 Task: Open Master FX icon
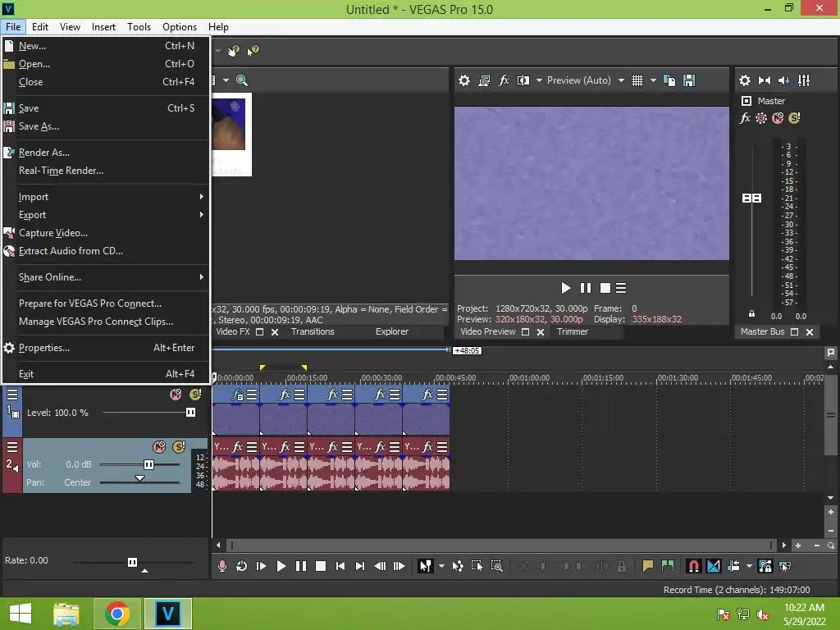click(x=745, y=118)
